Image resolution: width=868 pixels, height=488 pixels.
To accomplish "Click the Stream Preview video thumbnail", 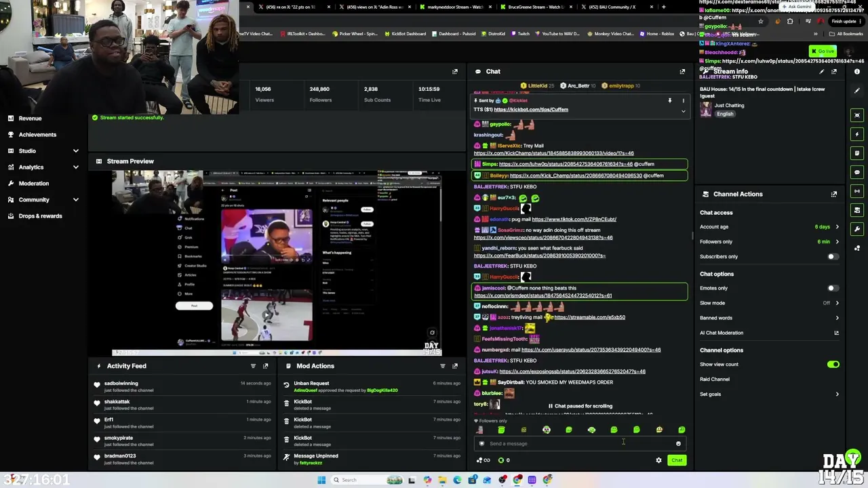I will [x=277, y=263].
